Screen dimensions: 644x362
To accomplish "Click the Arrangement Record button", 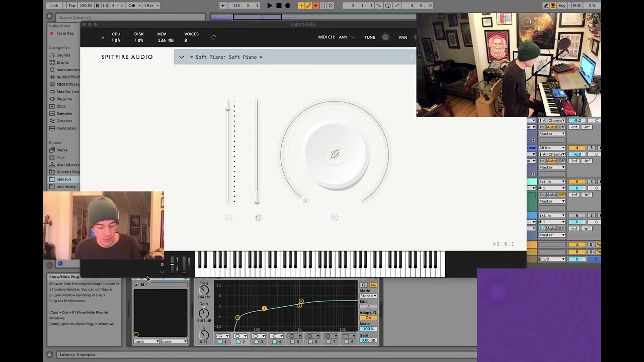I will pyautogui.click(x=288, y=6).
